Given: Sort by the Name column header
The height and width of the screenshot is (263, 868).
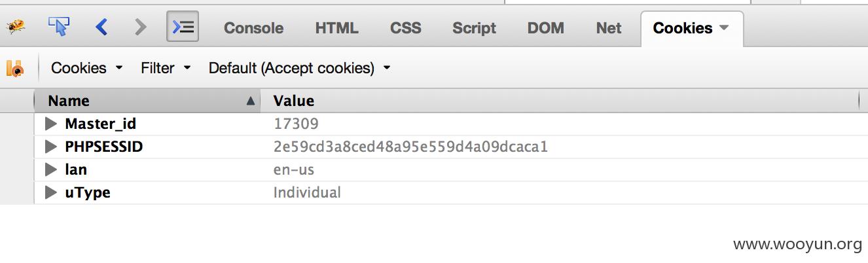Looking at the screenshot, I should (147, 101).
